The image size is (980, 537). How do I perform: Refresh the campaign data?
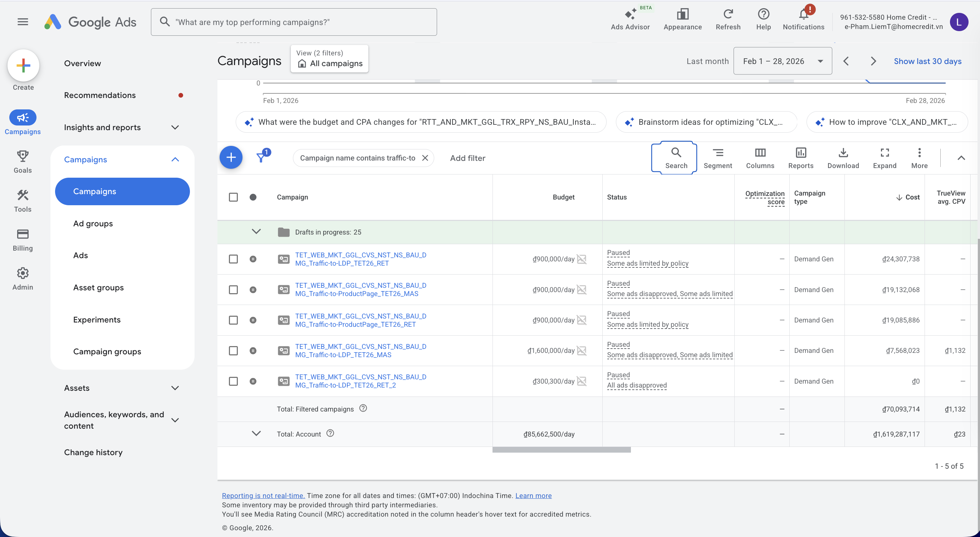(x=728, y=19)
